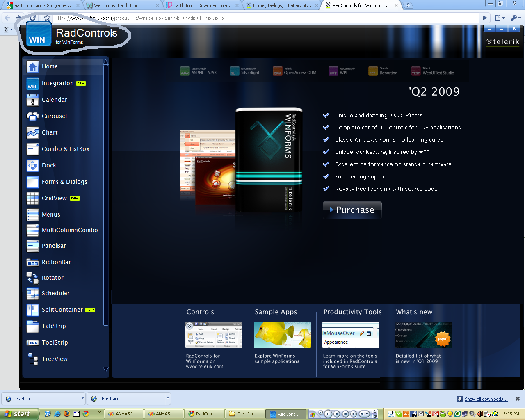Screen dimensions: 525x420
Task: Open the Controls thumbnail at the bottom
Action: [214, 335]
